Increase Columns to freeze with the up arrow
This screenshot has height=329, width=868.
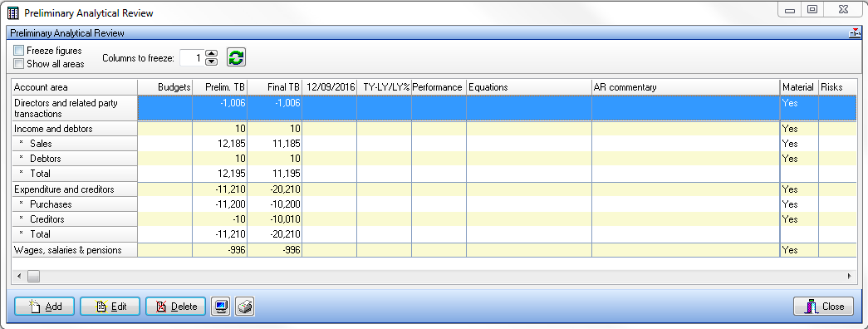tap(212, 54)
